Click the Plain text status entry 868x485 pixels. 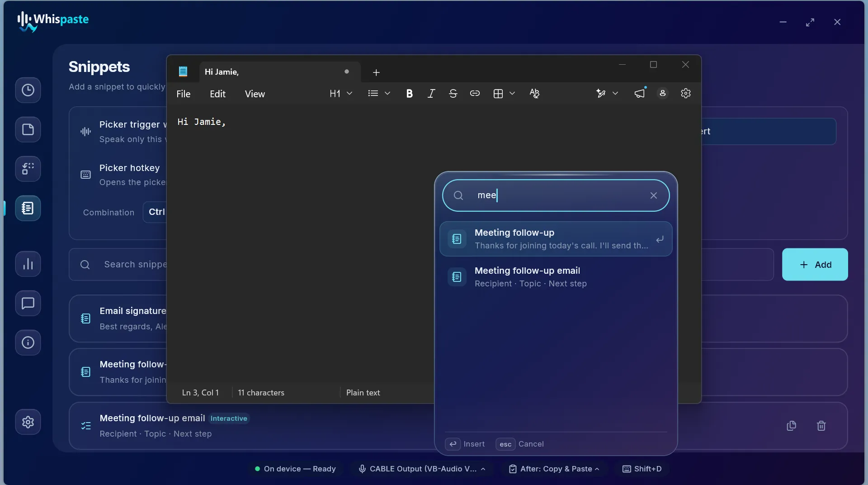point(363,393)
